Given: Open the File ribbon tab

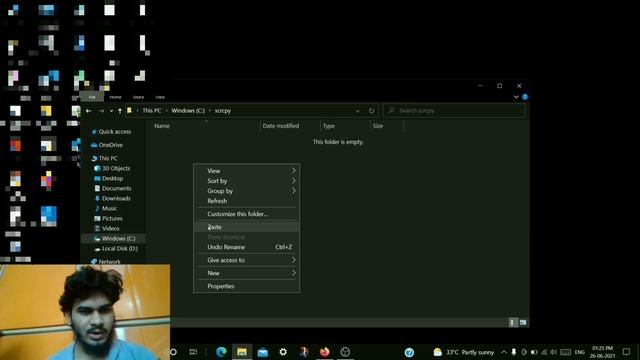Looking at the screenshot, I should [x=92, y=97].
